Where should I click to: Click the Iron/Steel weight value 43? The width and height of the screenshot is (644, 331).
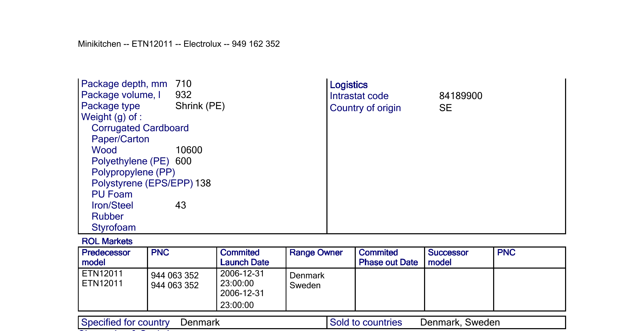coord(180,205)
